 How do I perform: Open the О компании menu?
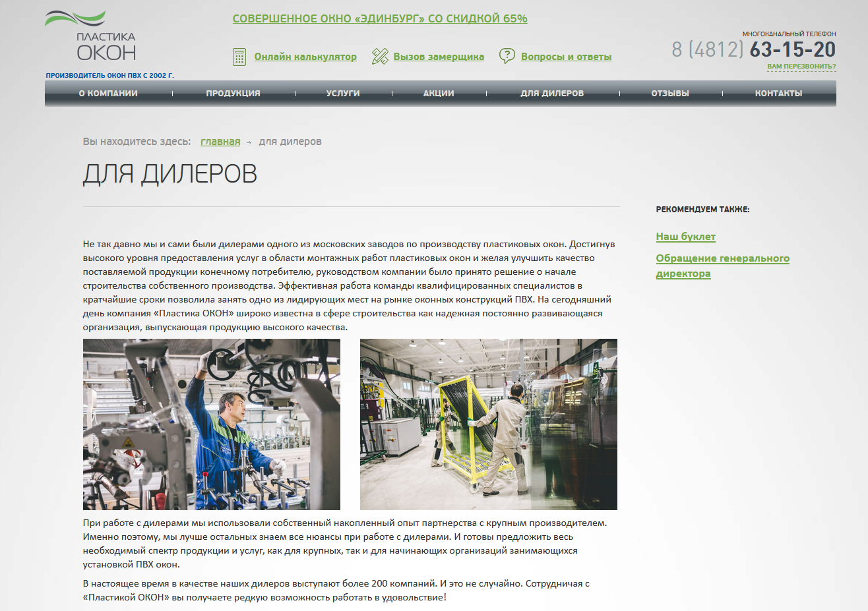click(108, 94)
